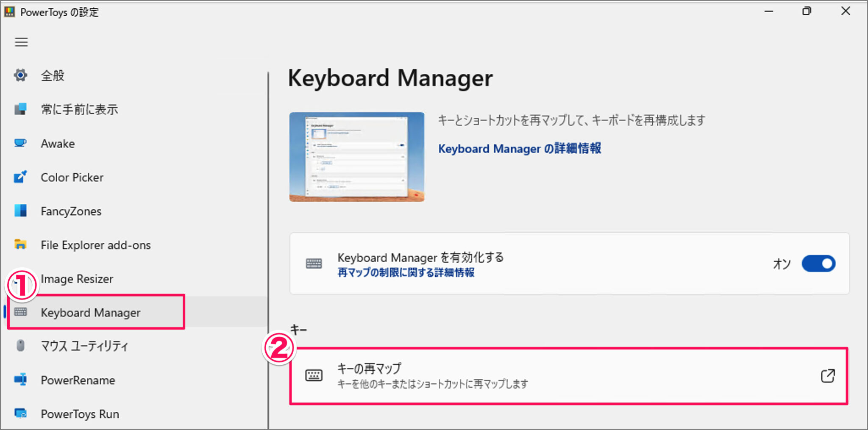
Task: Click the Color Picker eyedropper icon
Action: [x=20, y=177]
